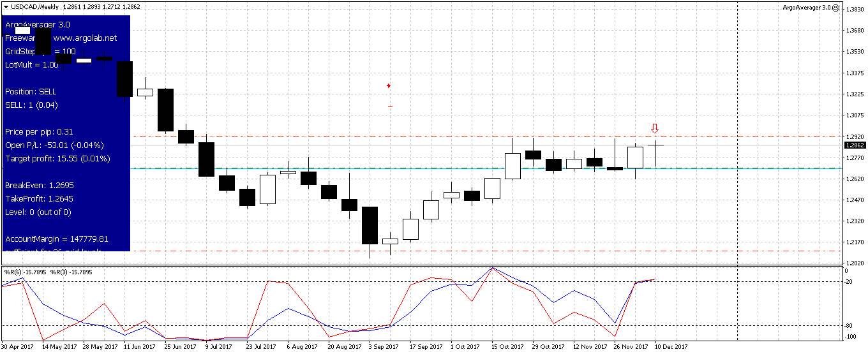
Task: Click the 9 Jul 2017 date label
Action: [219, 347]
